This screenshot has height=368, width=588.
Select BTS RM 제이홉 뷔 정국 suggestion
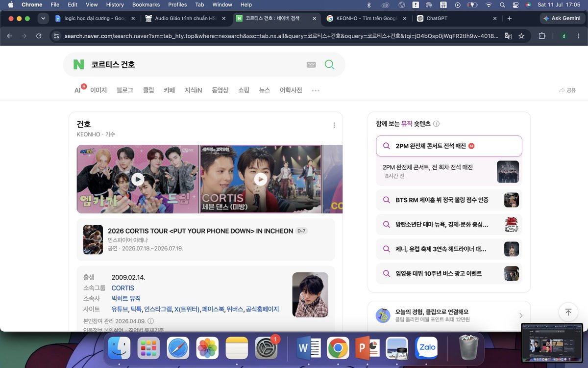click(449, 200)
